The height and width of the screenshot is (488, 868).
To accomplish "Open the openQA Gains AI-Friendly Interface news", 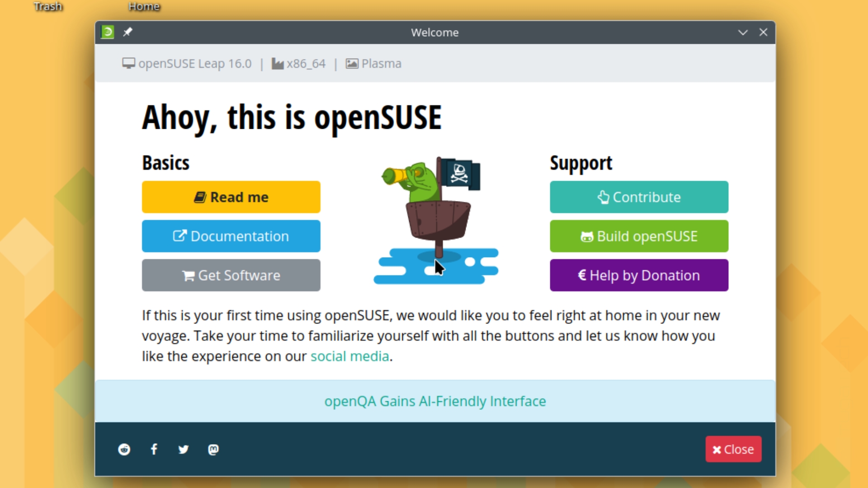I will [435, 401].
